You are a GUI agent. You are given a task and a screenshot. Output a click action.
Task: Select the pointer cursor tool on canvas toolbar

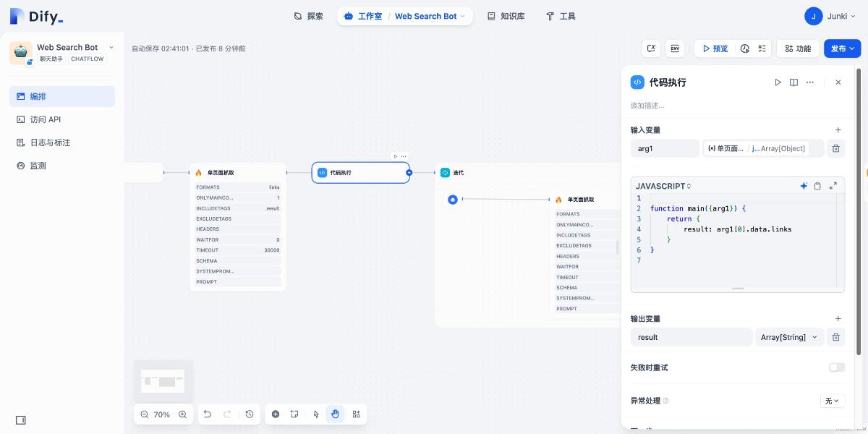(x=315, y=414)
